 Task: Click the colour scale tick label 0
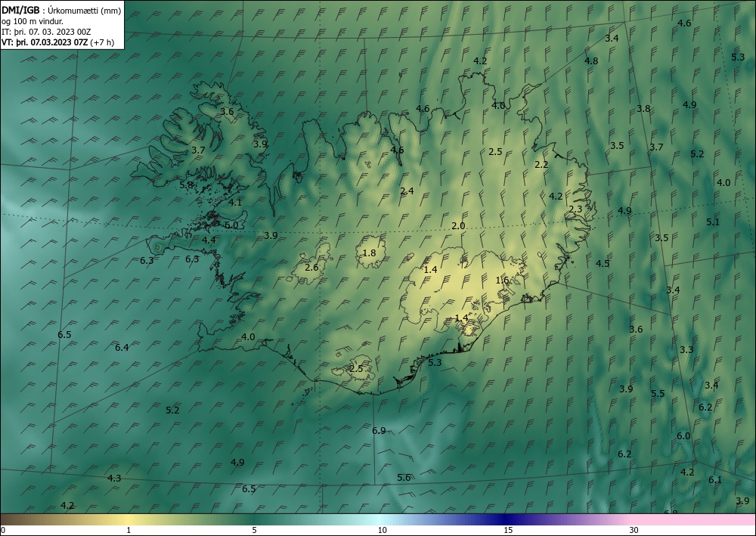click(3, 531)
